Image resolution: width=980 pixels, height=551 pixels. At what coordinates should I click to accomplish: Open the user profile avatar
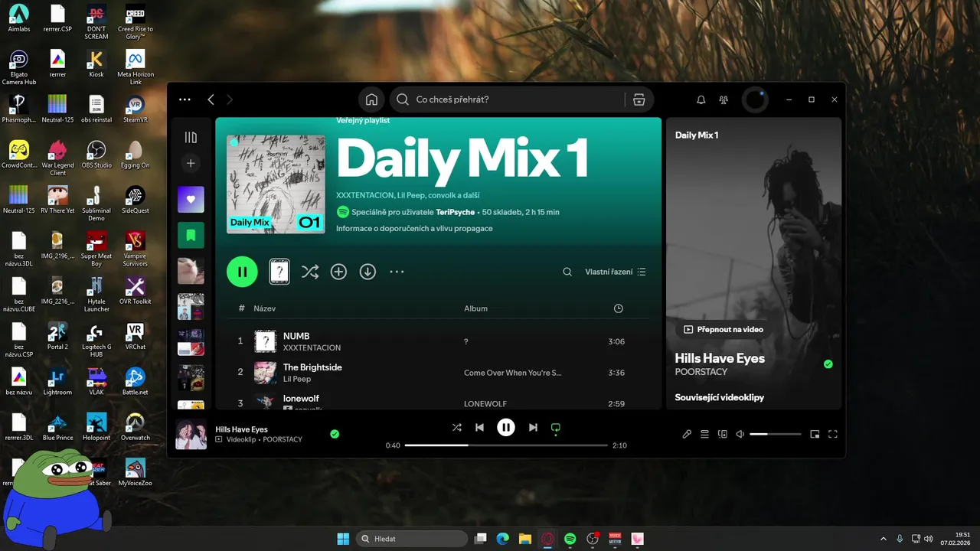[x=756, y=99]
